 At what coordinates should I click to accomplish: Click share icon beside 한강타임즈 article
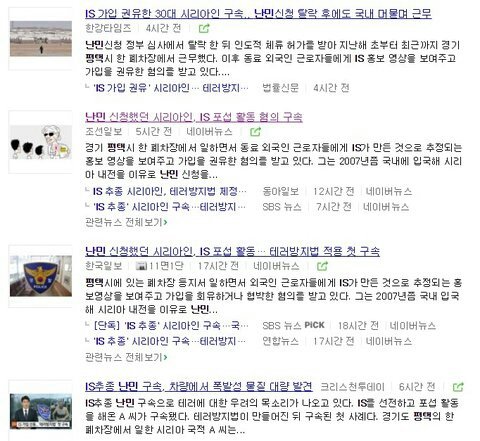tap(204, 29)
